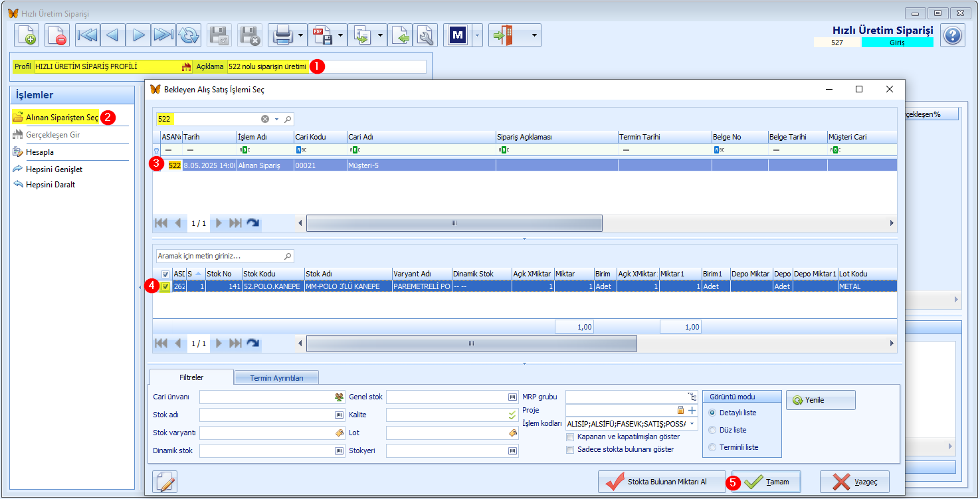
Task: Select the Müşteri-5 order row
Action: 525,165
